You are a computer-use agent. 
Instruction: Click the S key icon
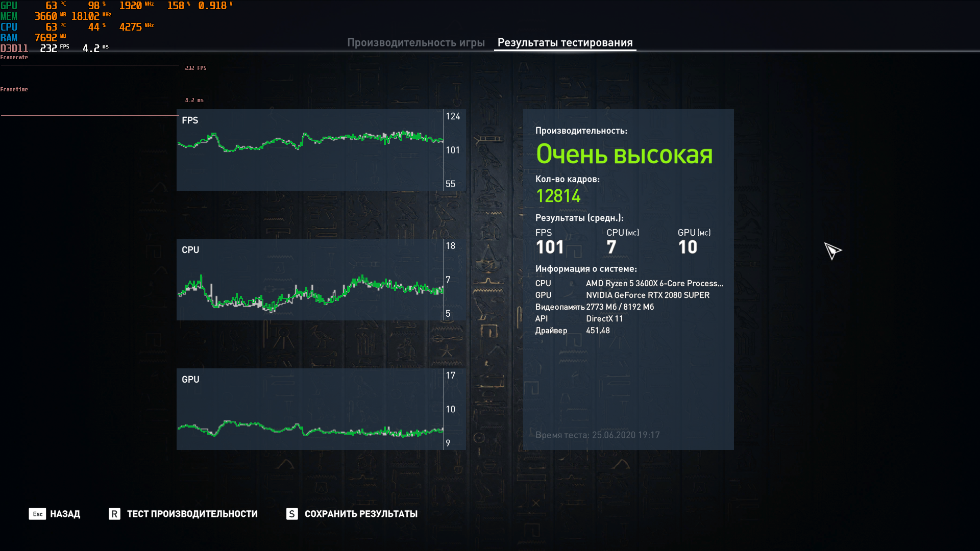click(291, 514)
